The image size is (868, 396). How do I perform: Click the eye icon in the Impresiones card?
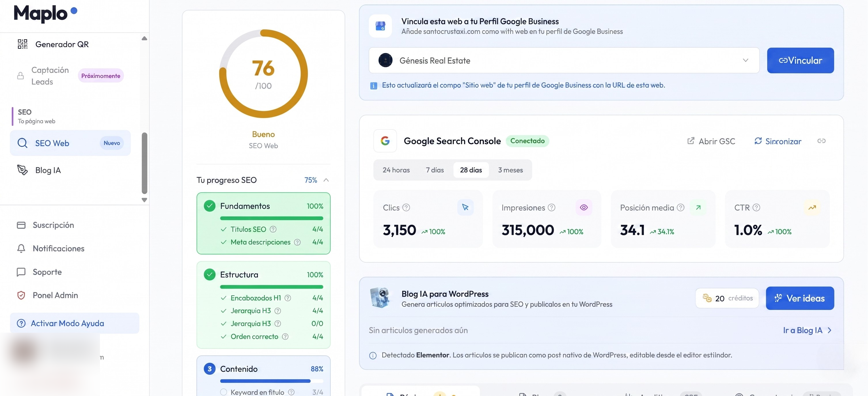point(584,207)
